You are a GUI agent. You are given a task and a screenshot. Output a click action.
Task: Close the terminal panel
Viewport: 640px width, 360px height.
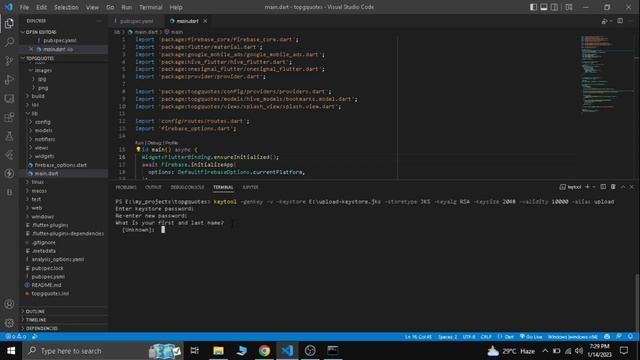[631, 187]
